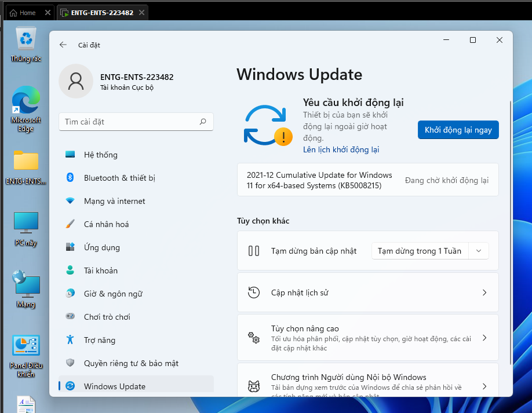Close the ENTG-ENTS-223482 tab
Viewport: 532px width, 413px height.
click(x=142, y=13)
